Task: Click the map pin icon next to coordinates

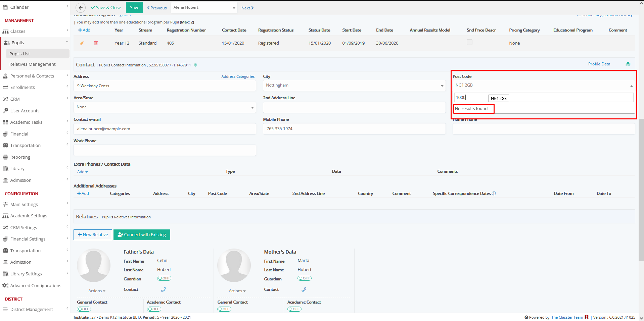Action: (195, 65)
